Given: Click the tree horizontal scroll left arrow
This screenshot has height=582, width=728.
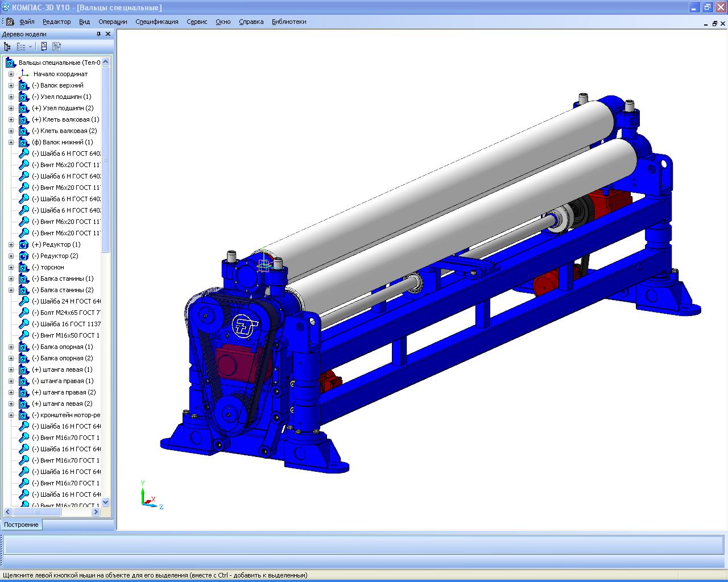Looking at the screenshot, I should click(8, 512).
